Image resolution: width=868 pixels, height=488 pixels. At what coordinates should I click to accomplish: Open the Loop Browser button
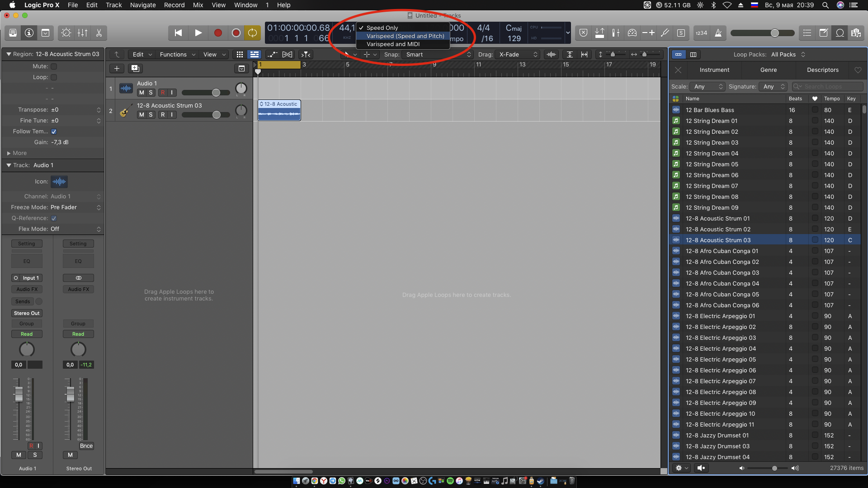tap(840, 33)
